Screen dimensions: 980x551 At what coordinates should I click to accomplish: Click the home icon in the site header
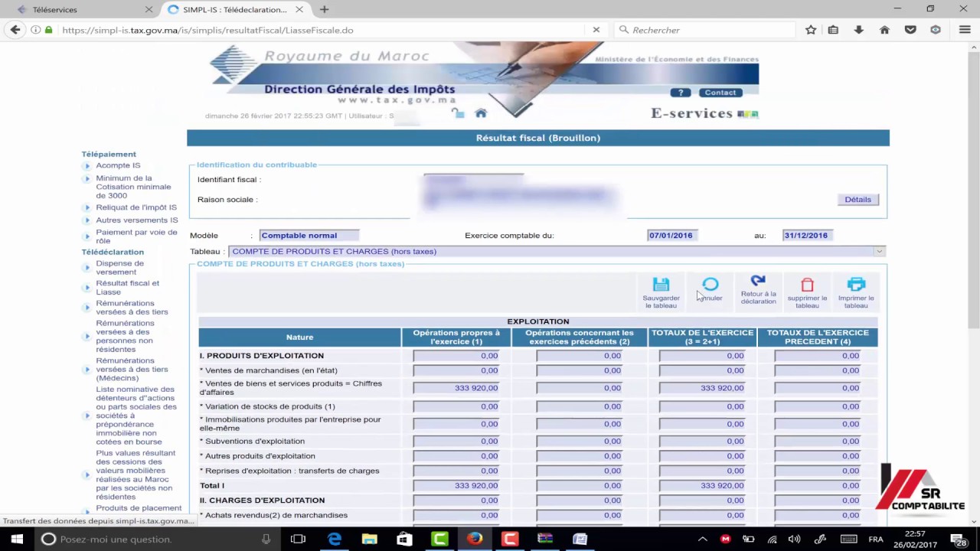(x=481, y=113)
